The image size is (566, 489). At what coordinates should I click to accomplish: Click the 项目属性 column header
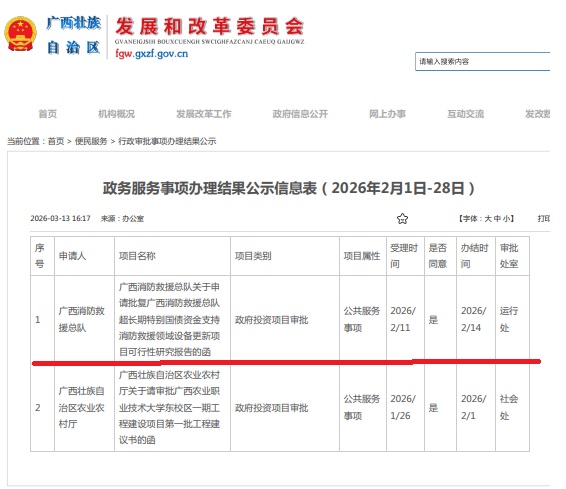[x=363, y=256]
